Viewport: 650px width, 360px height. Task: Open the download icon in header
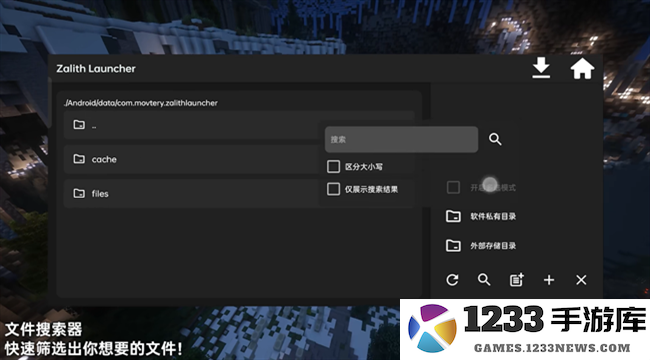(541, 68)
